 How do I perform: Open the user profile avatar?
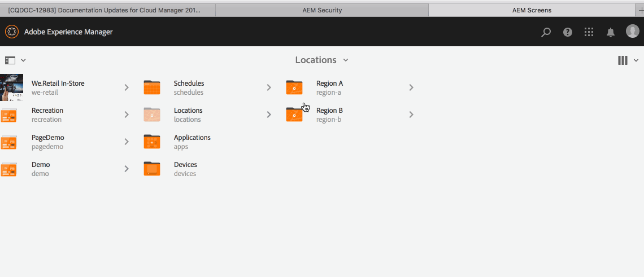pos(633,31)
